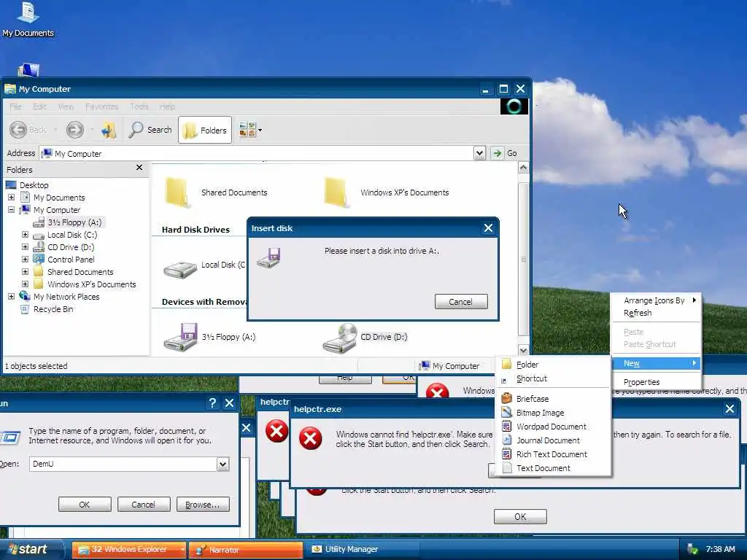Cancel the Insert disk dialog
The image size is (747, 560).
pyautogui.click(x=461, y=301)
